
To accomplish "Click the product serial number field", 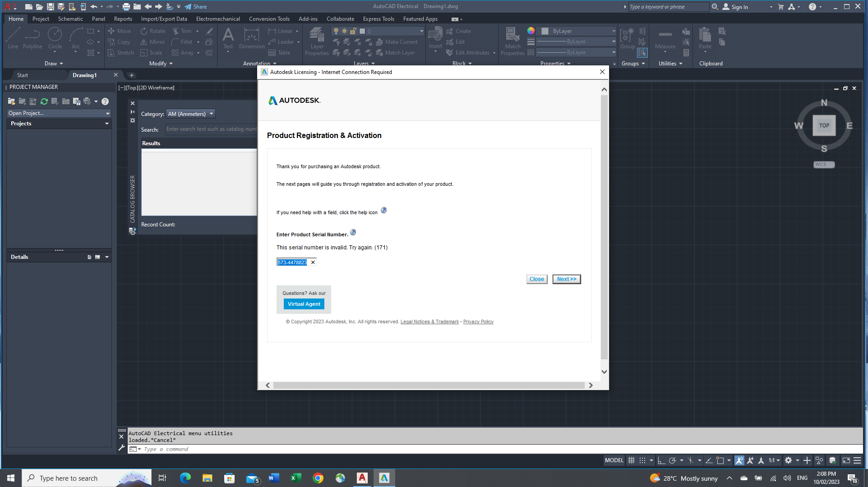I will tap(292, 262).
